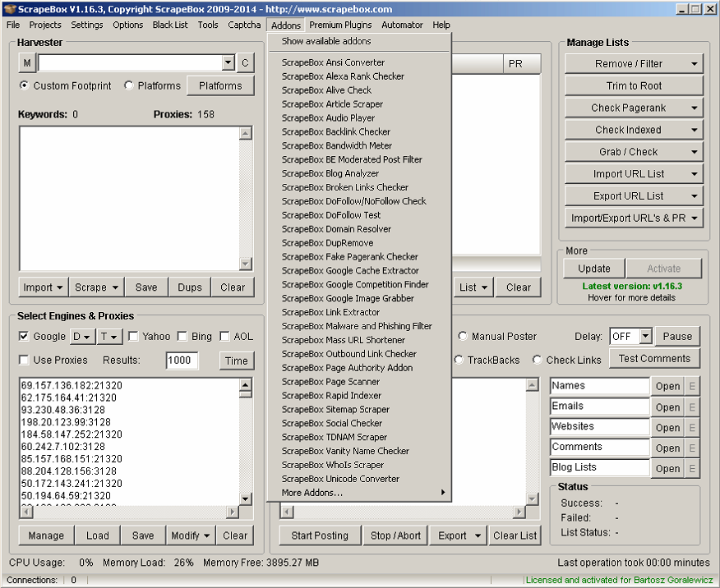
Task: Open the Google T dropdown
Action: click(x=109, y=337)
